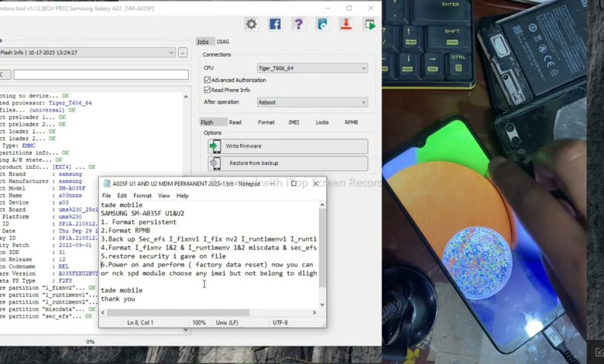
Task: Switch to the DIAG tab
Action: click(223, 42)
